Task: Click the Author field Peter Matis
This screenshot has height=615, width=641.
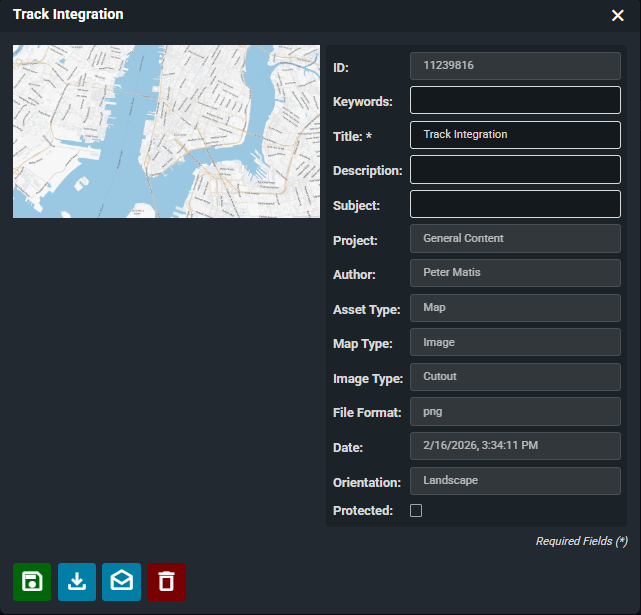Action: [515, 273]
